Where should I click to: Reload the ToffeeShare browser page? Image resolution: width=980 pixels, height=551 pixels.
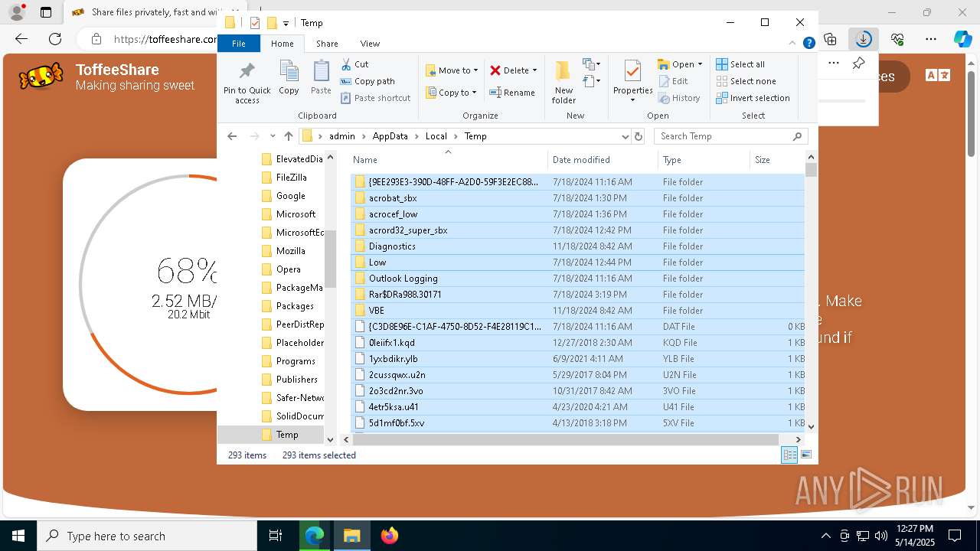[55, 39]
